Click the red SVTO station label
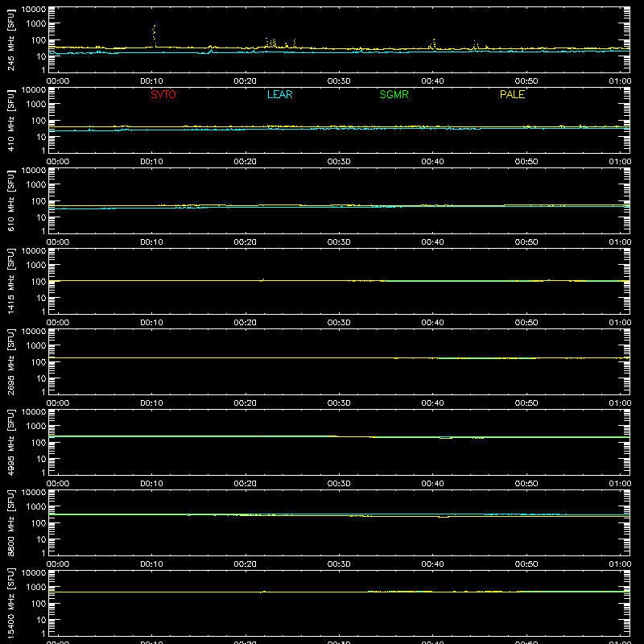 tap(163, 94)
